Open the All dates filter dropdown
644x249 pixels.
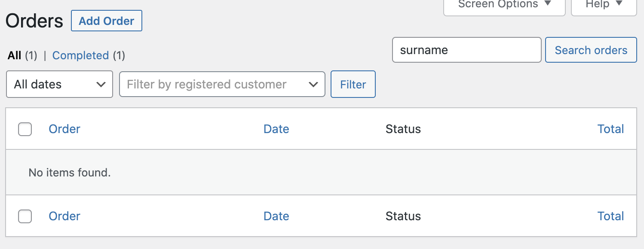(x=59, y=84)
